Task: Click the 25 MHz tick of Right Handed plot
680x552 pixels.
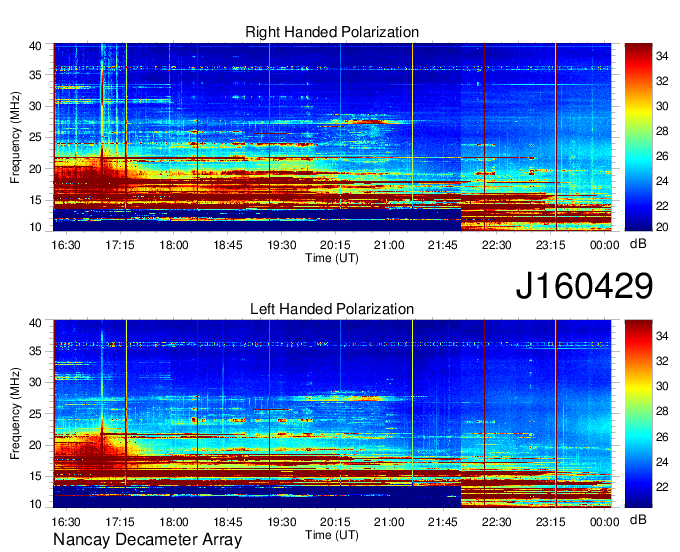Action: 35,137
